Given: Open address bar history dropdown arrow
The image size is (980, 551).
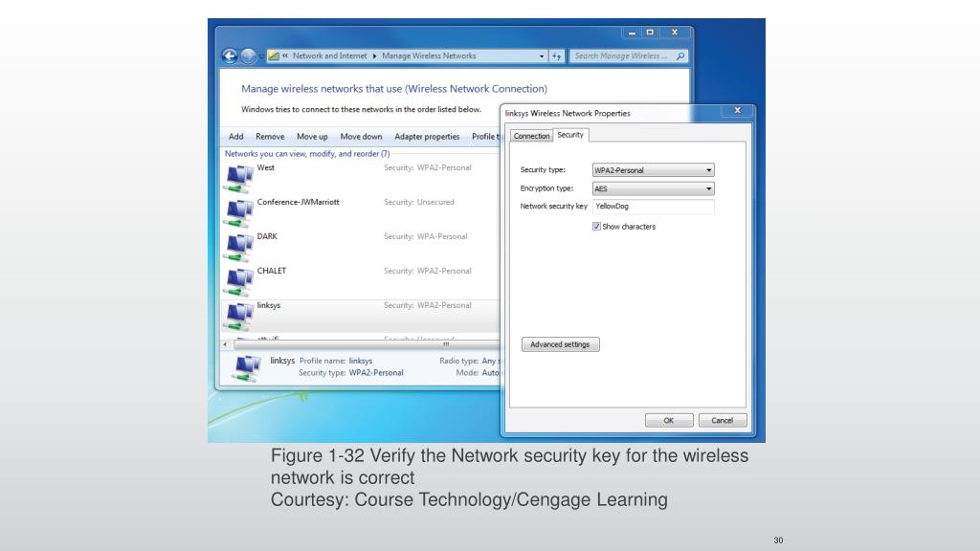Looking at the screenshot, I should click(x=542, y=56).
